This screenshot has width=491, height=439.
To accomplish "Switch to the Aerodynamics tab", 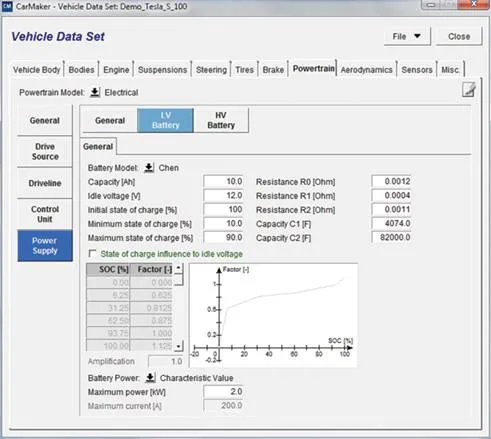I will pos(366,70).
